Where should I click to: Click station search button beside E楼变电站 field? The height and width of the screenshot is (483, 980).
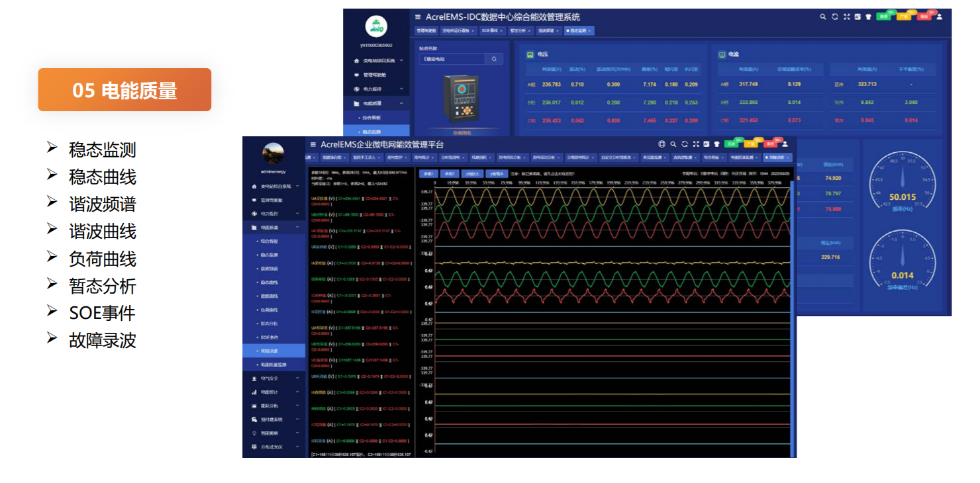[494, 59]
